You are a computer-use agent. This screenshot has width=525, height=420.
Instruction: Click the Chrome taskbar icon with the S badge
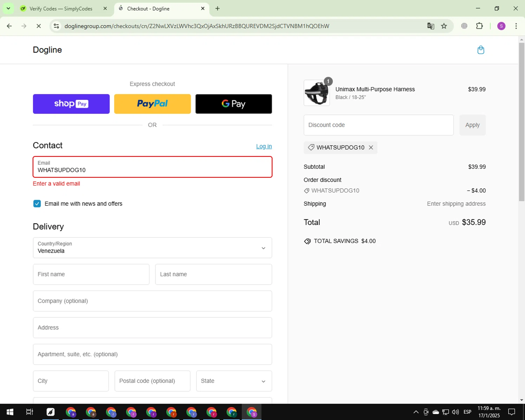pyautogui.click(x=252, y=412)
